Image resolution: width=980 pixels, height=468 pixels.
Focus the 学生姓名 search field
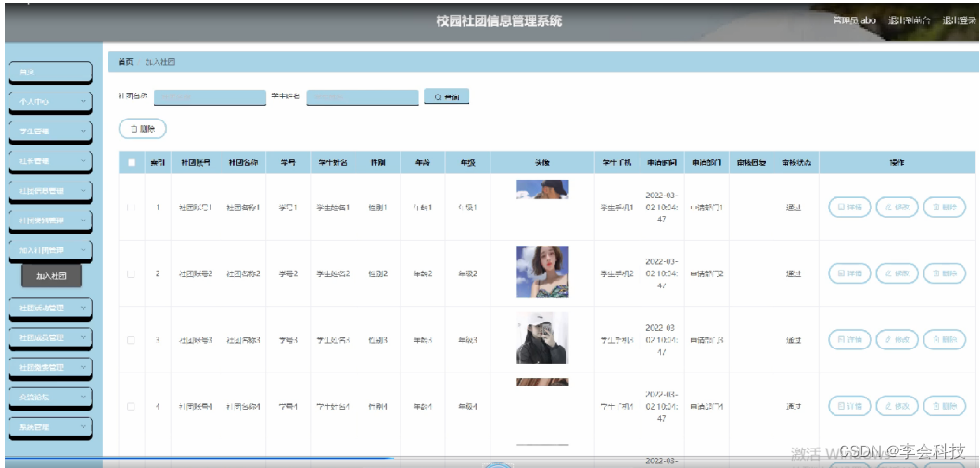363,97
